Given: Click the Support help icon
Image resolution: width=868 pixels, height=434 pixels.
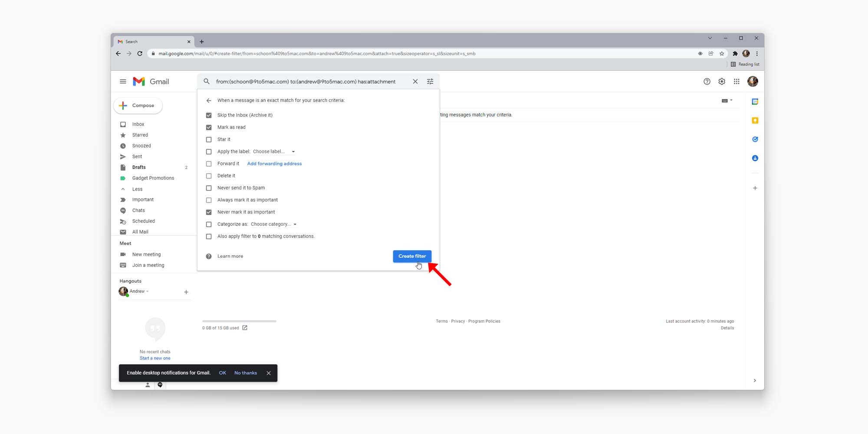Looking at the screenshot, I should pos(707,82).
